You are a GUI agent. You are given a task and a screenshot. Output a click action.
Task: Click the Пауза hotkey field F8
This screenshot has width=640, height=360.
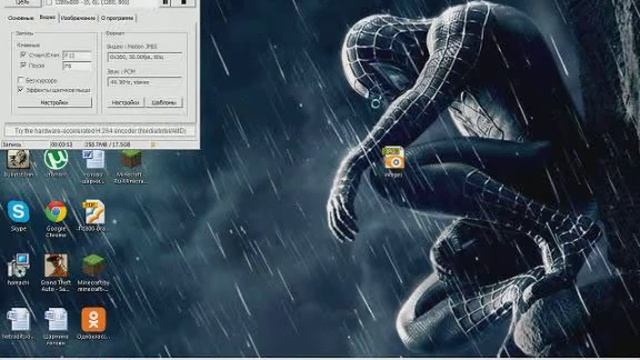tap(77, 65)
